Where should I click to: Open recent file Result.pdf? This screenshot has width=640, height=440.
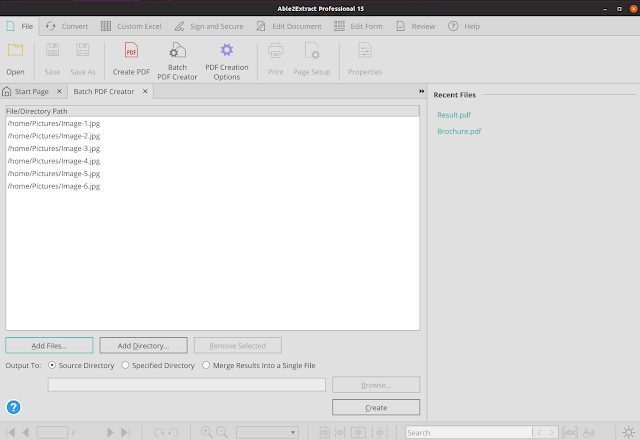point(454,115)
